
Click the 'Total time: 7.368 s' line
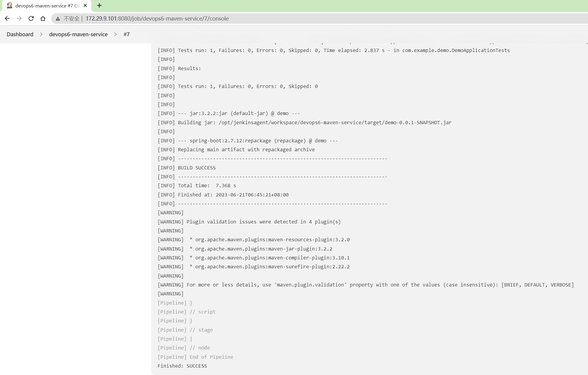click(x=197, y=186)
